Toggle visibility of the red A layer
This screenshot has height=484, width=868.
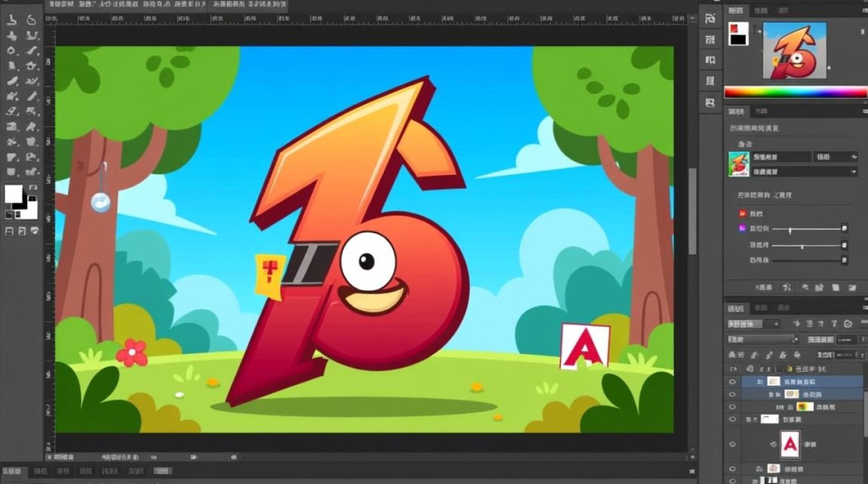click(732, 444)
